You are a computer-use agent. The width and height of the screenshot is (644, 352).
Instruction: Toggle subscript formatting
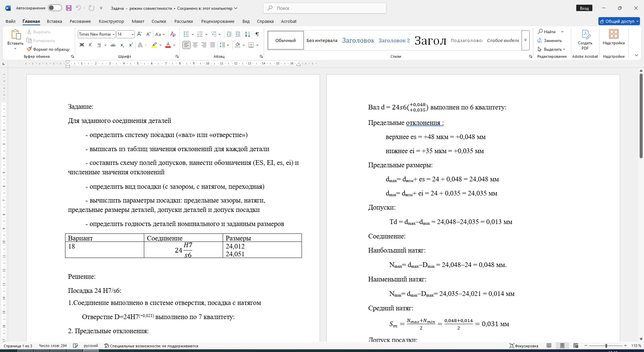(122, 45)
